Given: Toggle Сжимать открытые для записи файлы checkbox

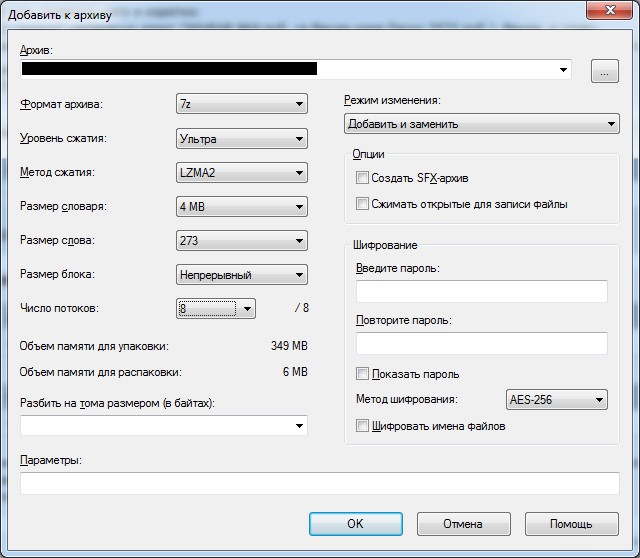Looking at the screenshot, I should point(363,204).
